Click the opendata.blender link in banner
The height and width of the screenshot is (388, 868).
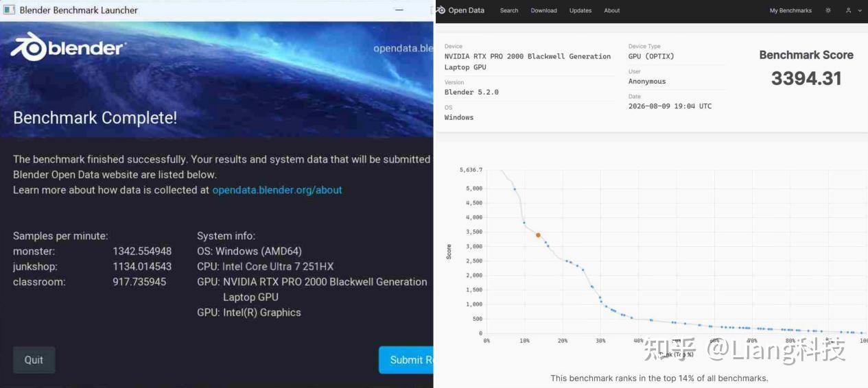403,49
